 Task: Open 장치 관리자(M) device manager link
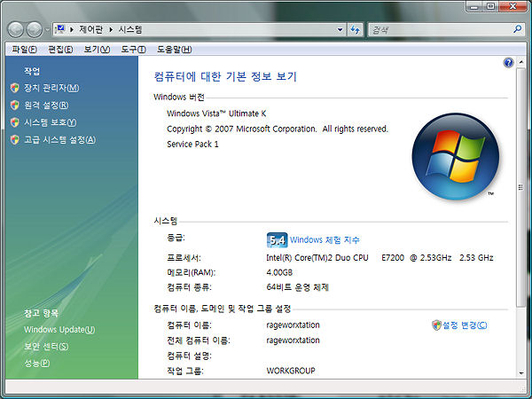(51, 88)
